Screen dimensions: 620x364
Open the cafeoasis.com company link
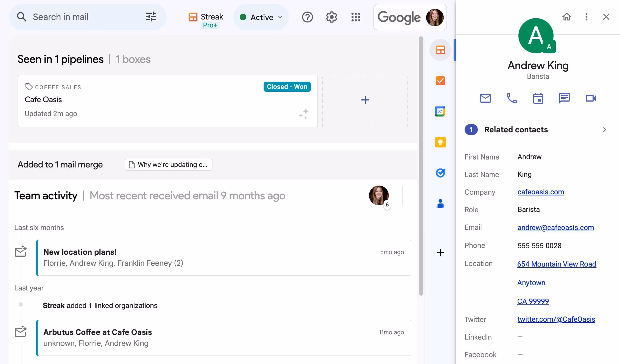541,192
